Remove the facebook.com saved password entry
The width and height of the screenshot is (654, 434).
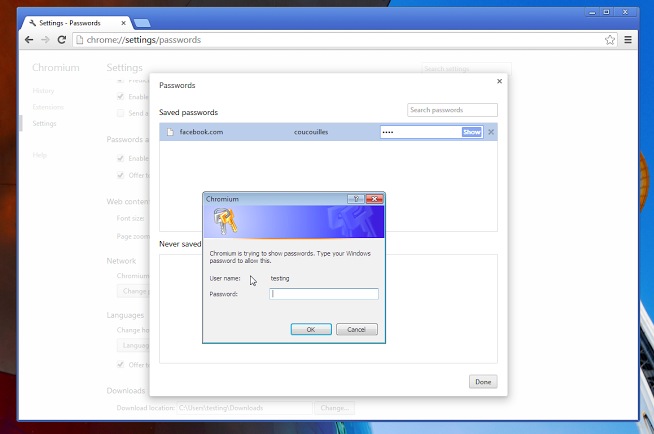[490, 132]
